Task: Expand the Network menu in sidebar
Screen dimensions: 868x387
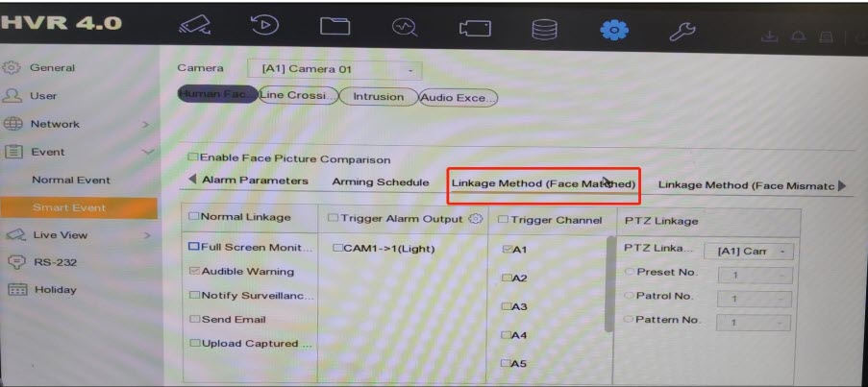Action: click(55, 124)
